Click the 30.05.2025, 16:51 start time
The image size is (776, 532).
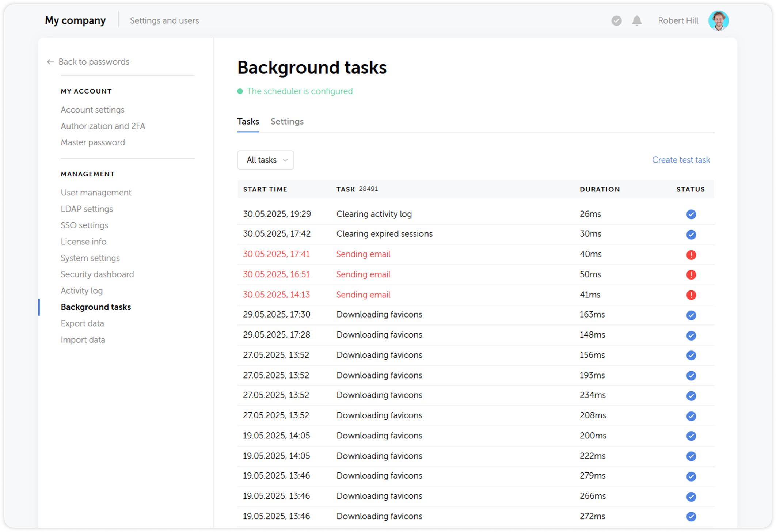click(x=277, y=274)
